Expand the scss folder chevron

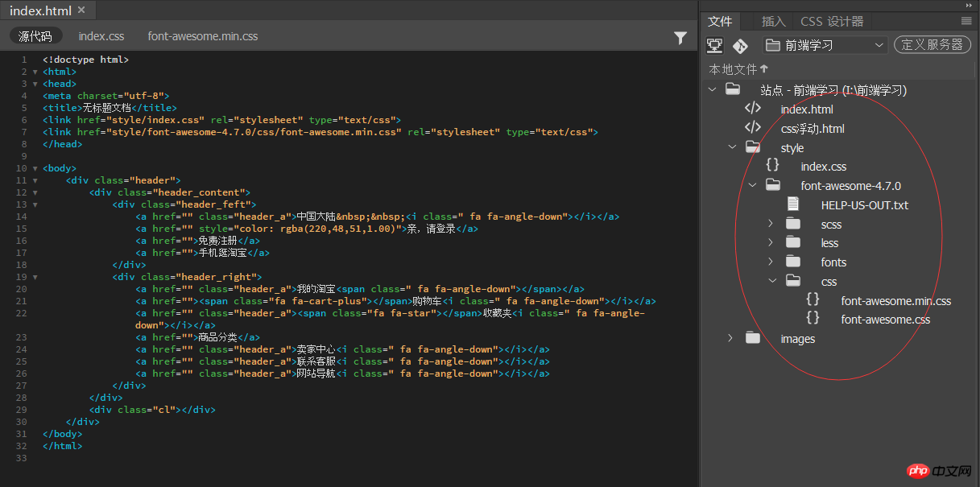click(x=771, y=224)
